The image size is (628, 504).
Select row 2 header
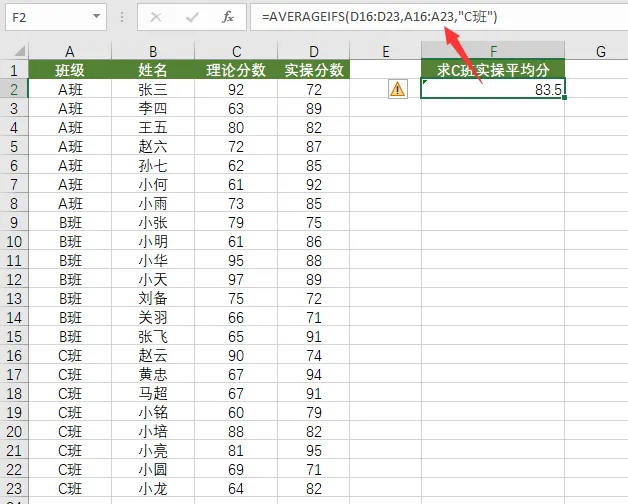click(x=14, y=89)
